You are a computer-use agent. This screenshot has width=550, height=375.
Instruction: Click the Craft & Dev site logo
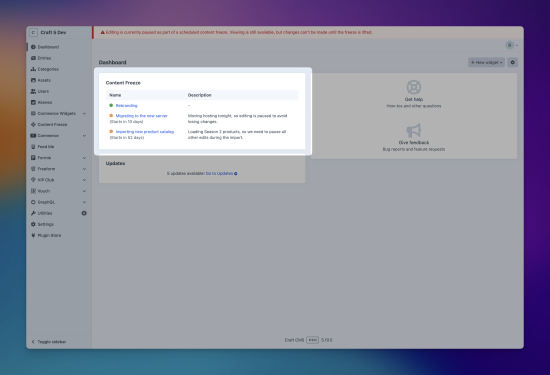(x=33, y=33)
